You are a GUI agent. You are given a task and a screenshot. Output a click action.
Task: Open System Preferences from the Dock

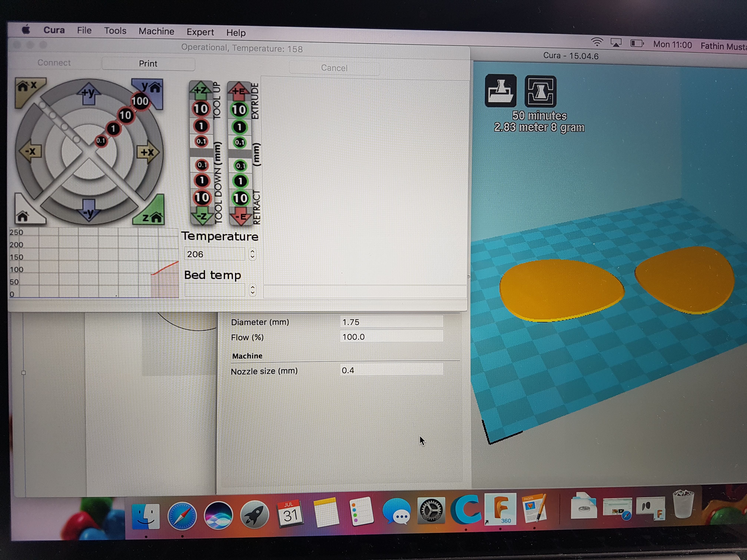coord(431,510)
